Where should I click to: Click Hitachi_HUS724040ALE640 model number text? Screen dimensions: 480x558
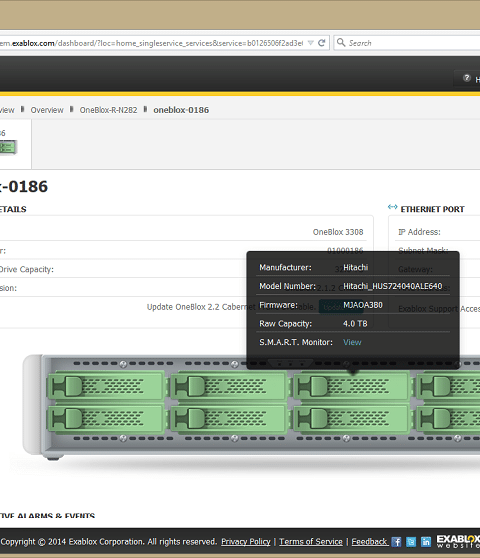[392, 286]
